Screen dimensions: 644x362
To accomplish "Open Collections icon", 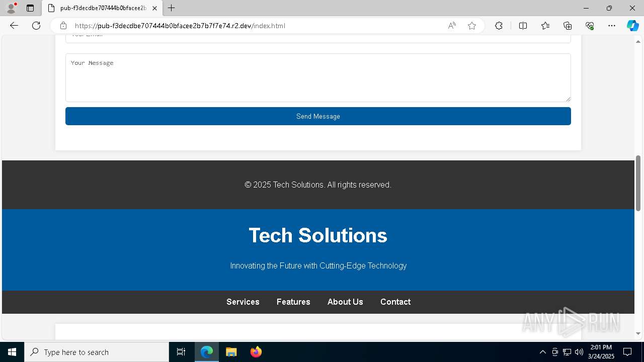I will 568,26.
